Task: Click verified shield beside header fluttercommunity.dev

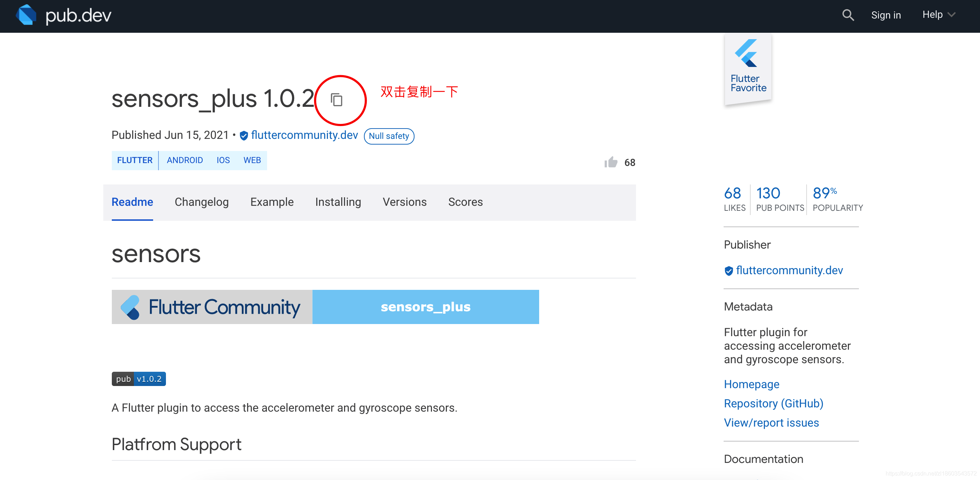Action: (244, 136)
